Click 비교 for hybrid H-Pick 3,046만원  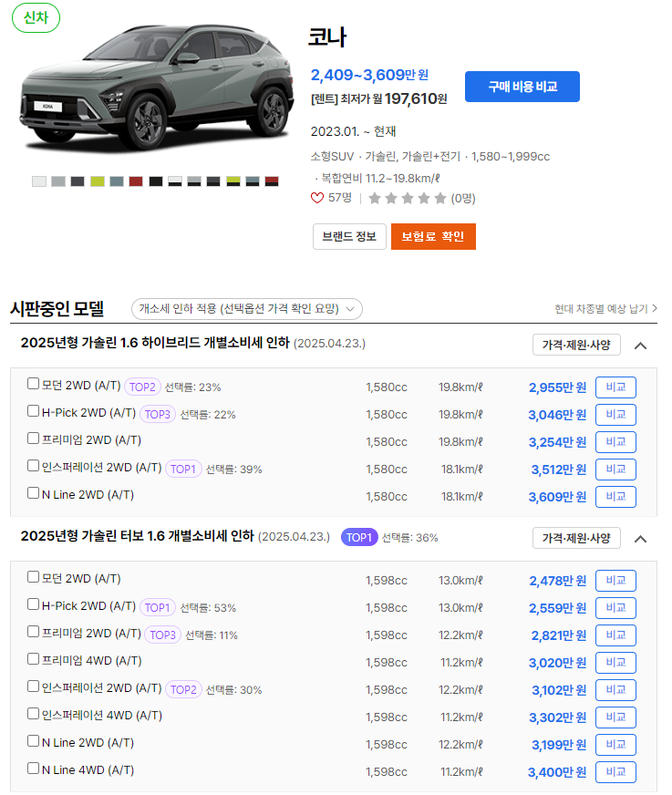(615, 415)
